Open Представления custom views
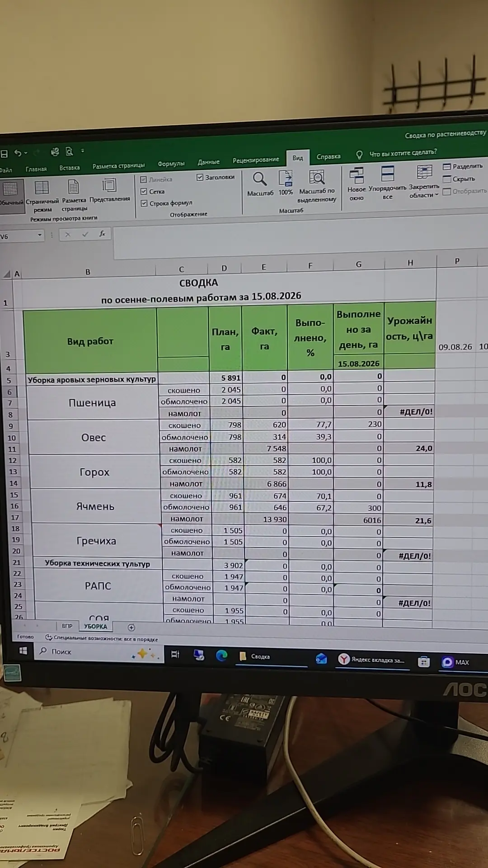The width and height of the screenshot is (488, 868). pos(109,190)
